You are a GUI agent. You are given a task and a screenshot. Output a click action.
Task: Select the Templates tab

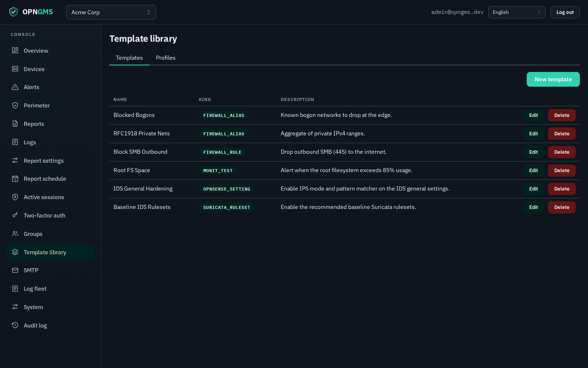pyautogui.click(x=129, y=58)
